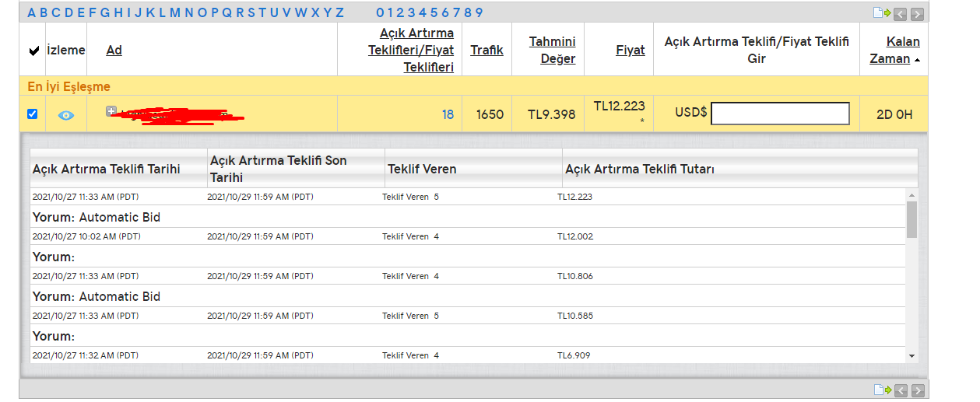Screen dimensions: 980x402
Task: Click the traffic value 1650
Action: coord(490,114)
